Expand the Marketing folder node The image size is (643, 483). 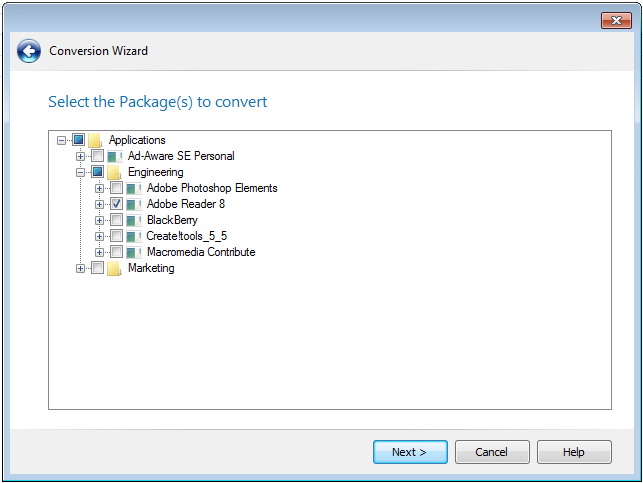click(81, 268)
